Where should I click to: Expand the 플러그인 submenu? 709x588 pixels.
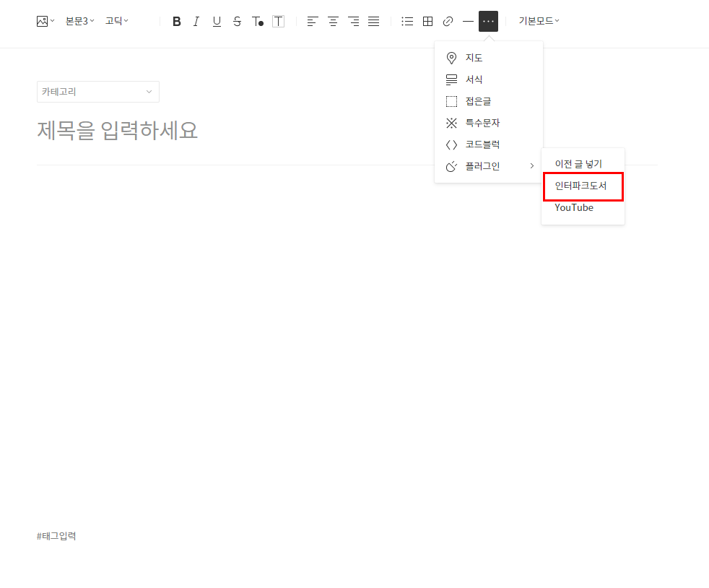489,166
